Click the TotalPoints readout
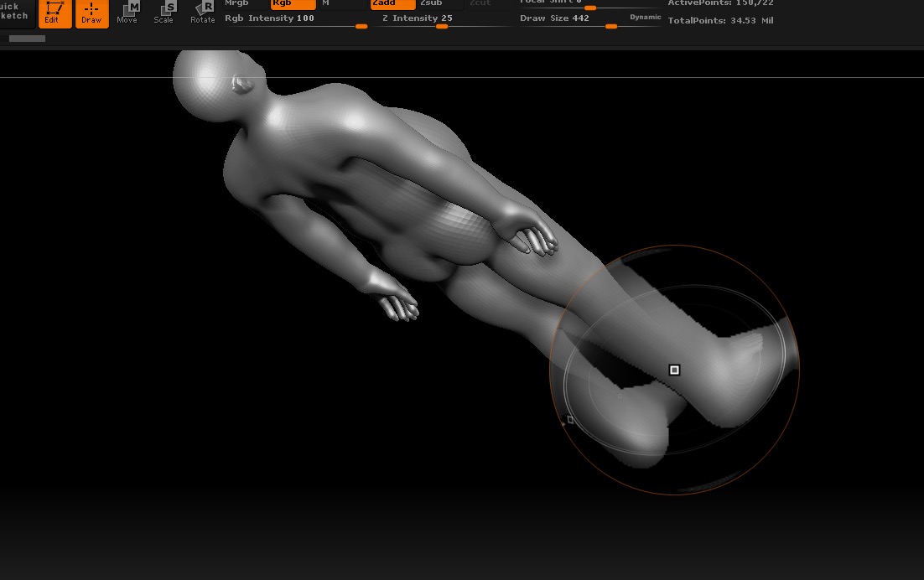Viewport: 924px width, 580px height. coord(721,21)
